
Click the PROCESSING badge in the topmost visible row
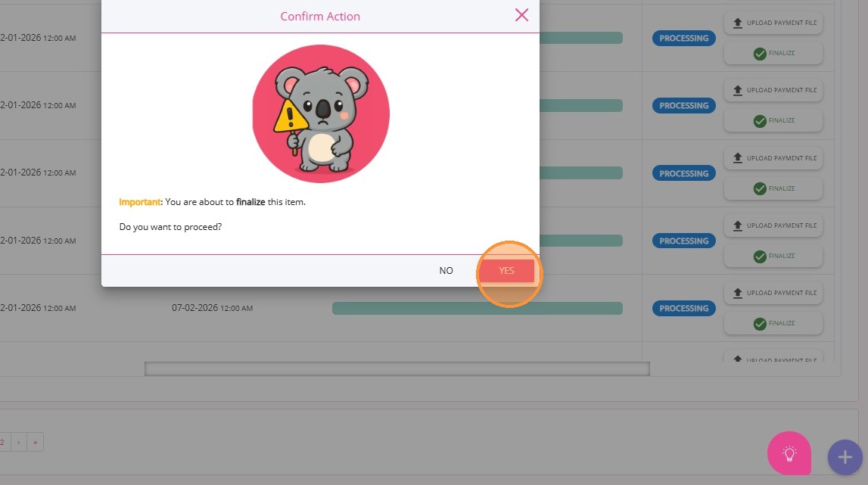[x=683, y=38]
